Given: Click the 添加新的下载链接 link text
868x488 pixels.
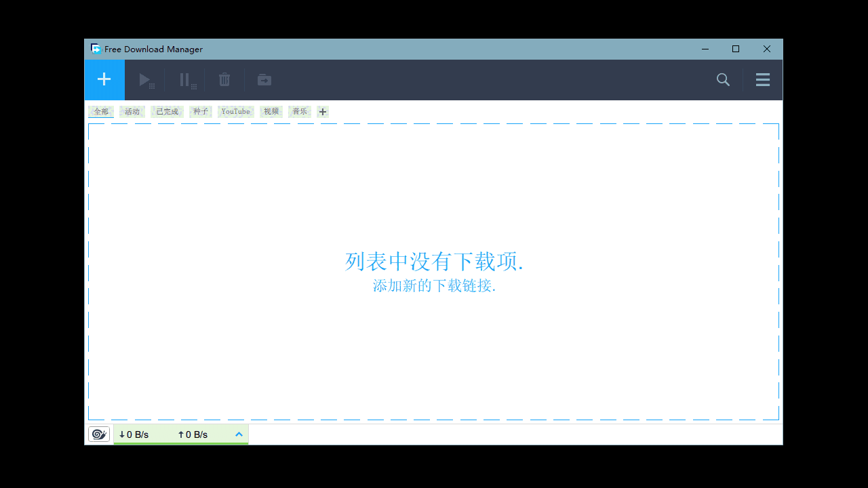Looking at the screenshot, I should (x=434, y=286).
